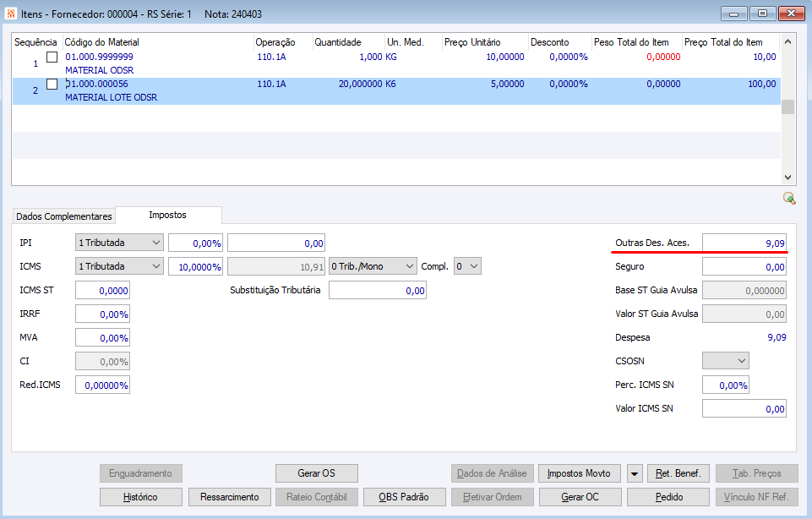Click the red 0,00000 weight cell
The image size is (812, 519).
[x=663, y=57]
